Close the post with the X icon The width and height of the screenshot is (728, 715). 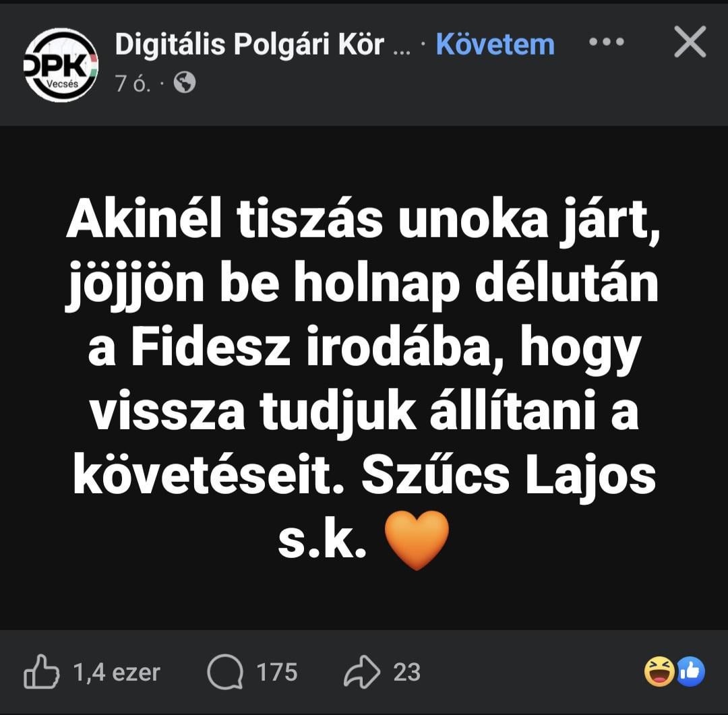point(690,42)
